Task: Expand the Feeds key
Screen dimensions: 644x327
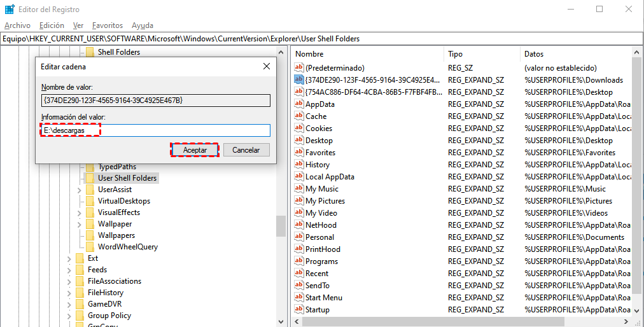Action: coord(69,270)
